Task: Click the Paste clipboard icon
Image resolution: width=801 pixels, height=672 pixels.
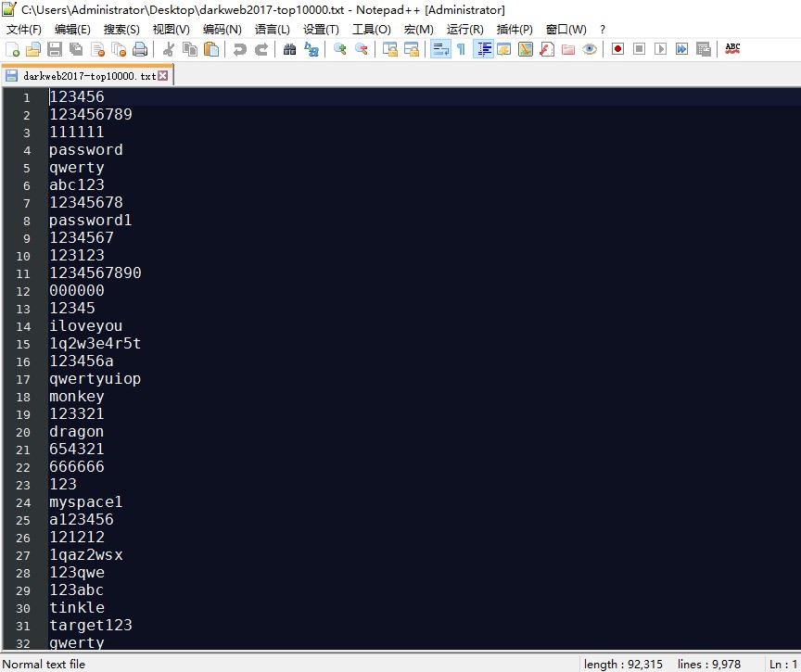Action: coord(211,49)
